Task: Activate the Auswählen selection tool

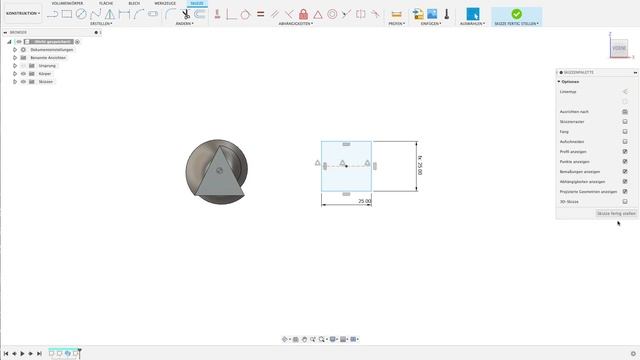Action: tap(473, 14)
